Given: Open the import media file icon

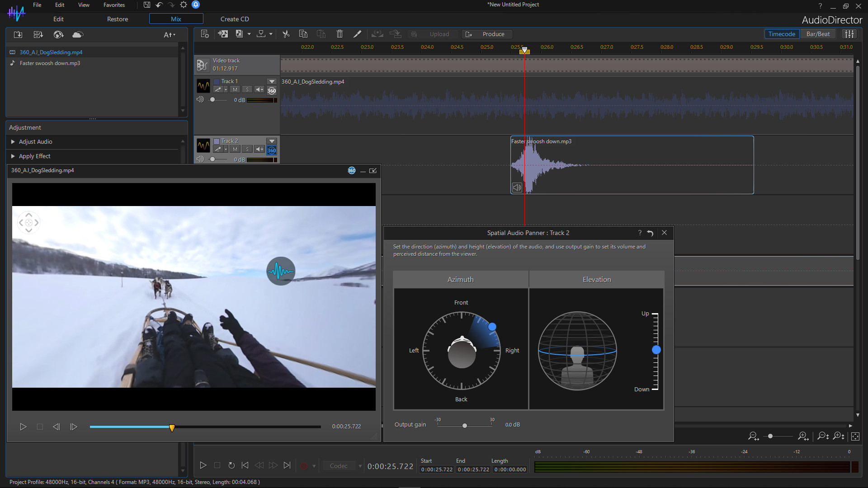Looking at the screenshot, I should [x=18, y=34].
